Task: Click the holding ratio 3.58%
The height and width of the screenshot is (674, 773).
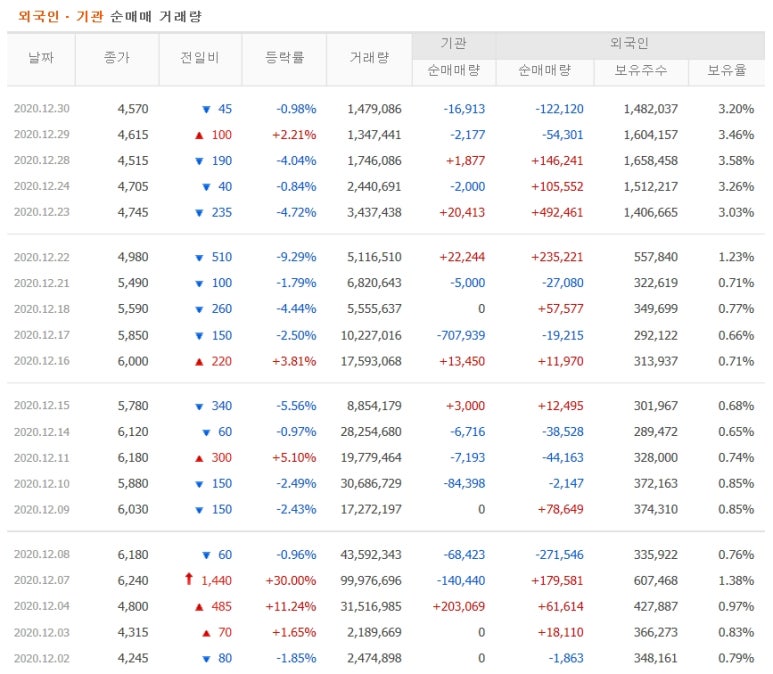Action: [736, 161]
